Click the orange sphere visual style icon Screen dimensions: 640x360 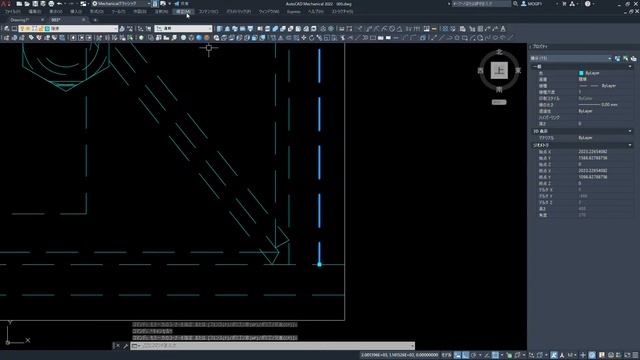[207, 38]
